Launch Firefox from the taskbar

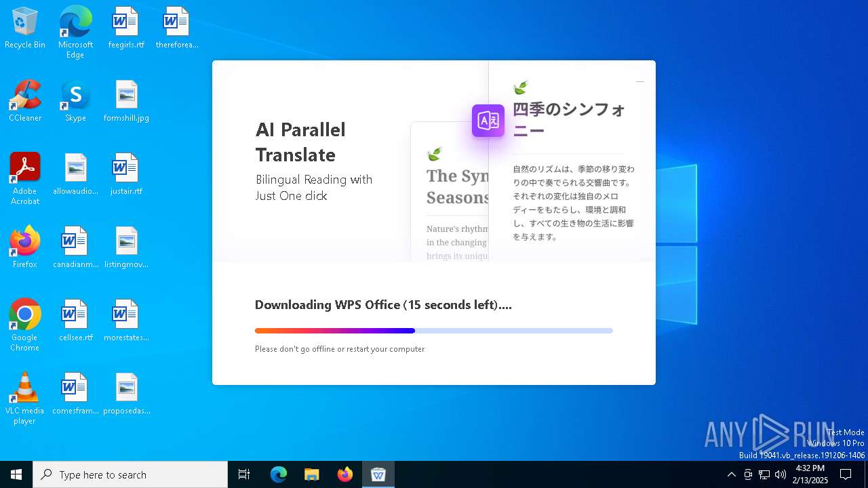click(x=345, y=474)
